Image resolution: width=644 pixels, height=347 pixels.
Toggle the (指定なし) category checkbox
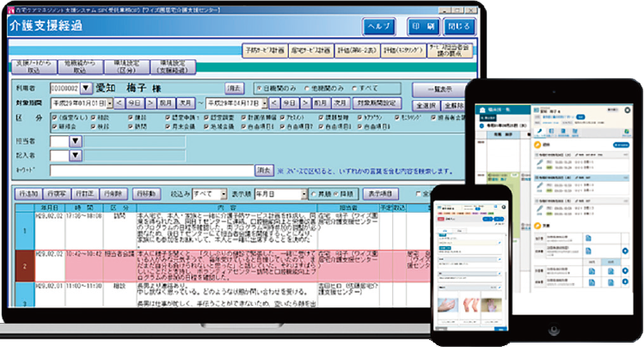(x=54, y=115)
